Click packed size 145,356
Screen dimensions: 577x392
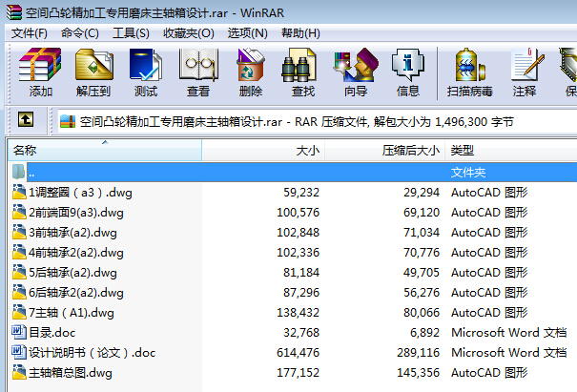pyautogui.click(x=418, y=373)
